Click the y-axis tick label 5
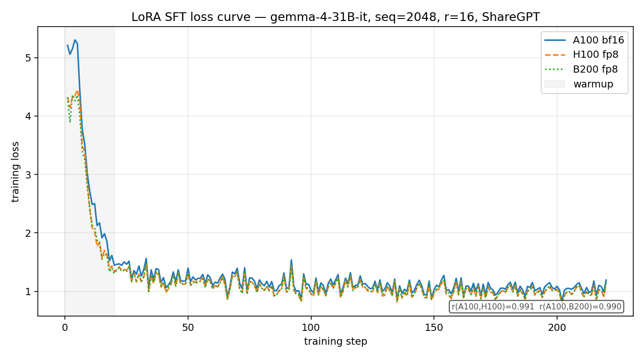The height and width of the screenshot is (358, 644). (x=29, y=58)
